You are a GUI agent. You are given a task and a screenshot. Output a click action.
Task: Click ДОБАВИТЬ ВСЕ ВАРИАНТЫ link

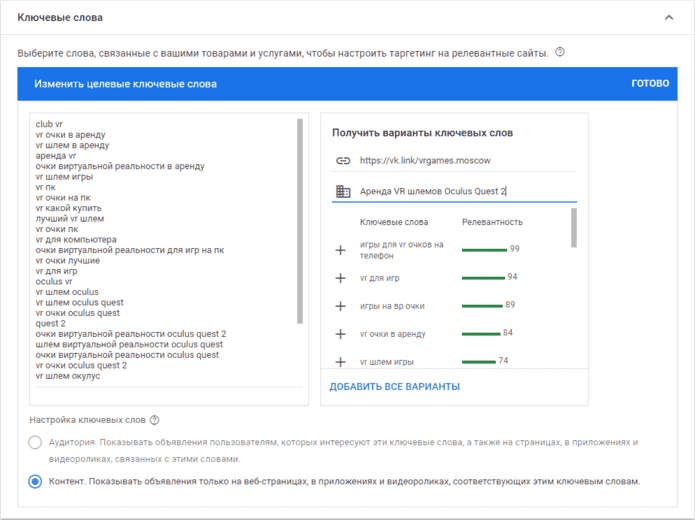click(394, 387)
